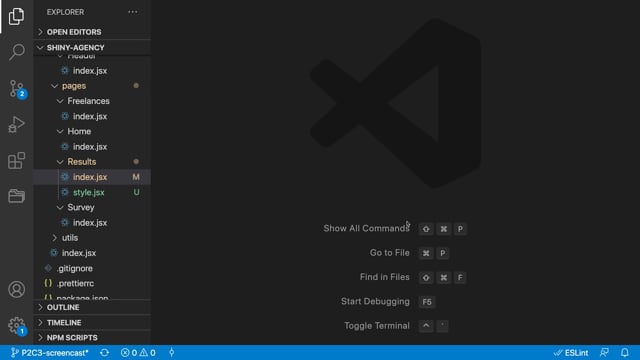Image resolution: width=640 pixels, height=360 pixels.
Task: Open Source Control view with 2 changes
Action: coord(17,89)
